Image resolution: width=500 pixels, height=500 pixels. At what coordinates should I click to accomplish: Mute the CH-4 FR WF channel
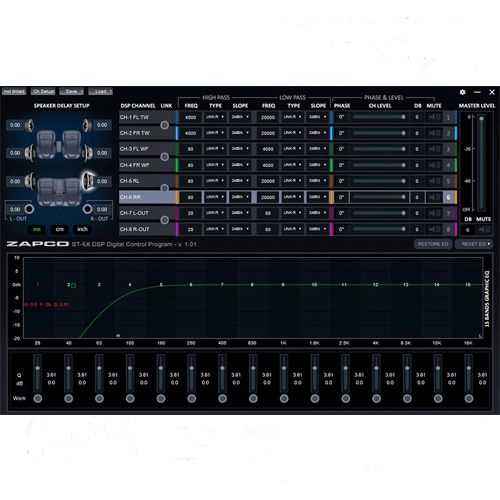[x=435, y=165]
